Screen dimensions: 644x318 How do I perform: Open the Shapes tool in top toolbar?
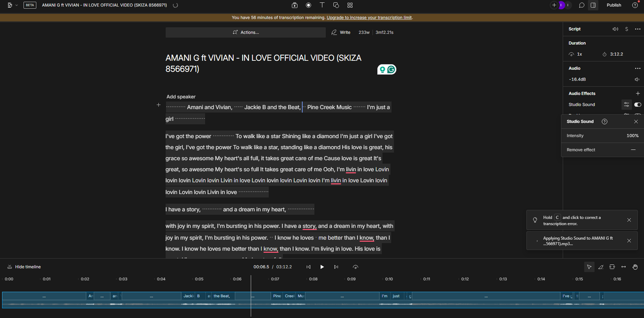pos(336,5)
